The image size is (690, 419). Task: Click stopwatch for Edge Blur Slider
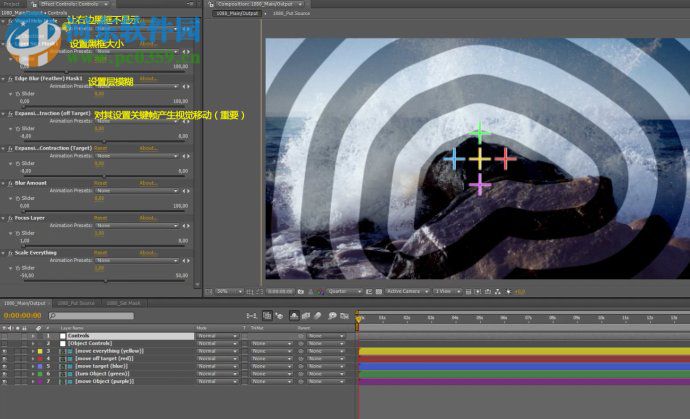pos(18,94)
